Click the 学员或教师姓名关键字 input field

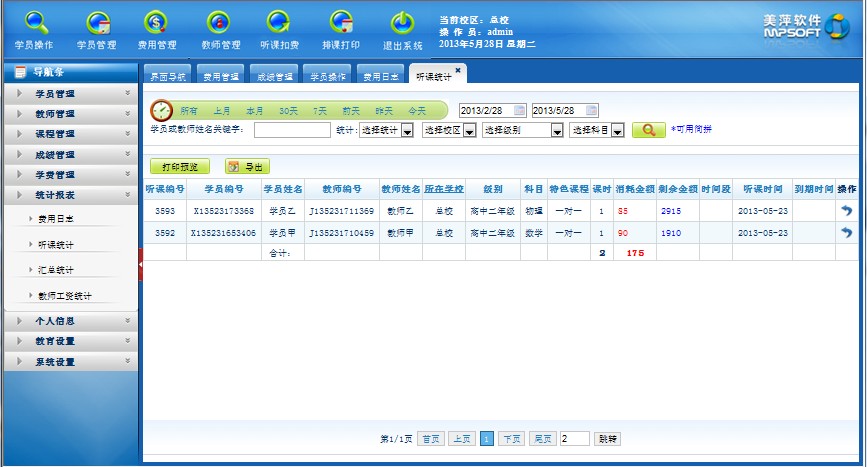(x=292, y=130)
